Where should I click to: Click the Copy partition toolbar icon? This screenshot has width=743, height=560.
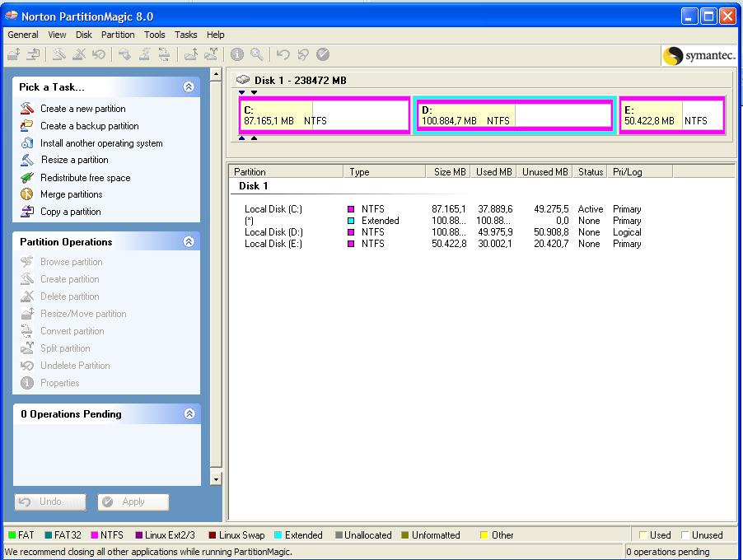pyautogui.click(x=33, y=54)
